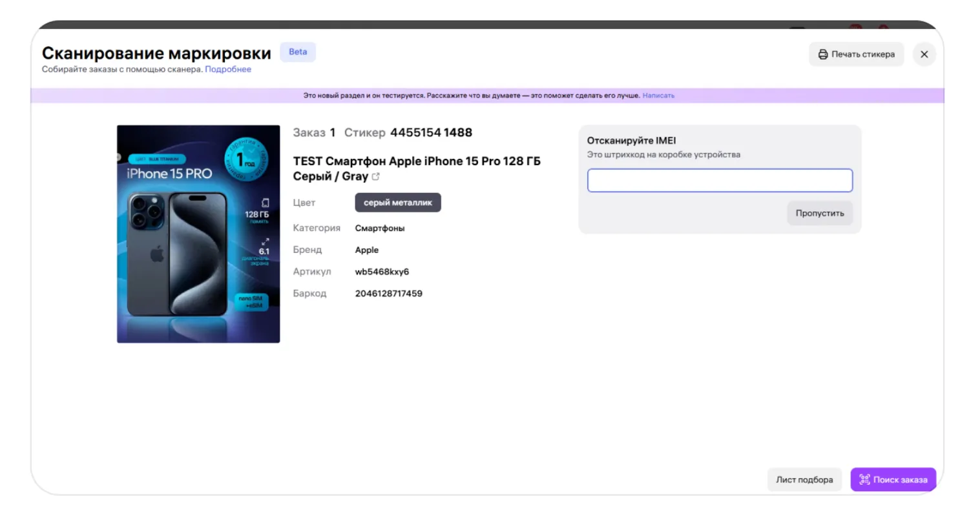Click the iPhone 15 Pro product image
The width and height of the screenshot is (980, 517).
click(198, 234)
